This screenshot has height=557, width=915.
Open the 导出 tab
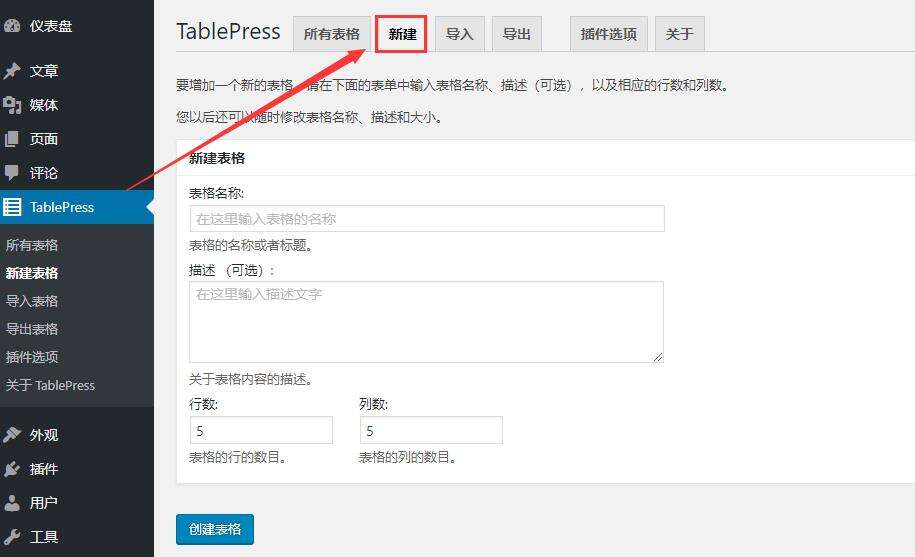pos(516,34)
